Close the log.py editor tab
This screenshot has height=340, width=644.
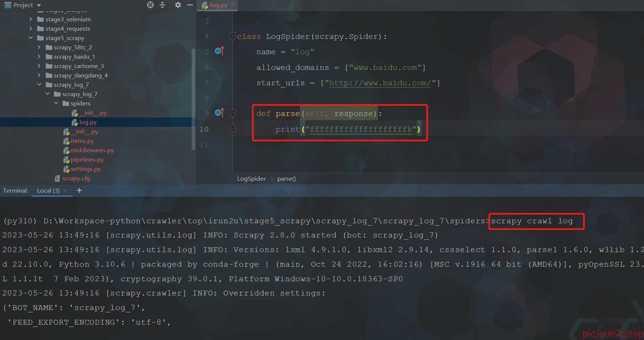click(232, 5)
